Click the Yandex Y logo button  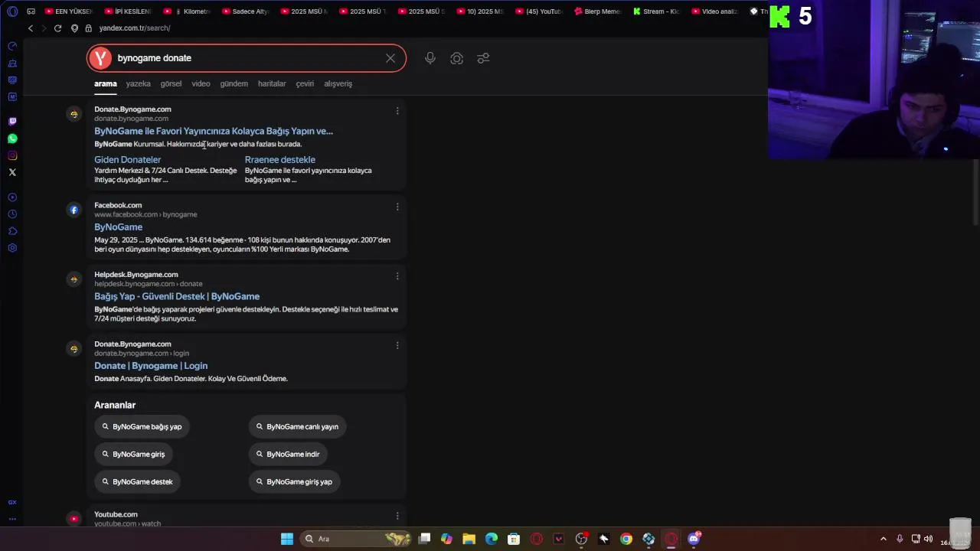click(100, 58)
